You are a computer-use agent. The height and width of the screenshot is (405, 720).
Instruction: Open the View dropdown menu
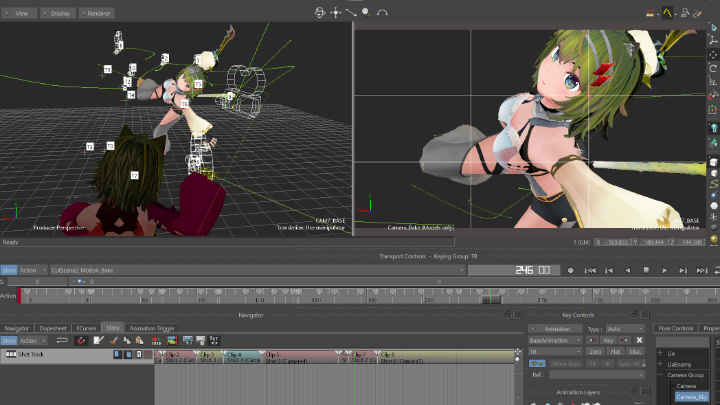pyautogui.click(x=18, y=13)
